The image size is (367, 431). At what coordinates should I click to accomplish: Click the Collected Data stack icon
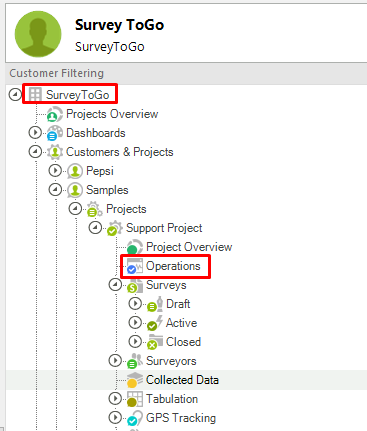pos(134,380)
